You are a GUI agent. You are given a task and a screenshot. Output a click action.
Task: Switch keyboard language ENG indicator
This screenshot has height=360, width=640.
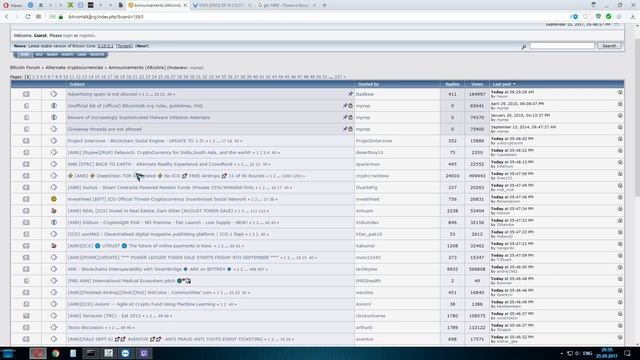pyautogui.click(x=587, y=353)
